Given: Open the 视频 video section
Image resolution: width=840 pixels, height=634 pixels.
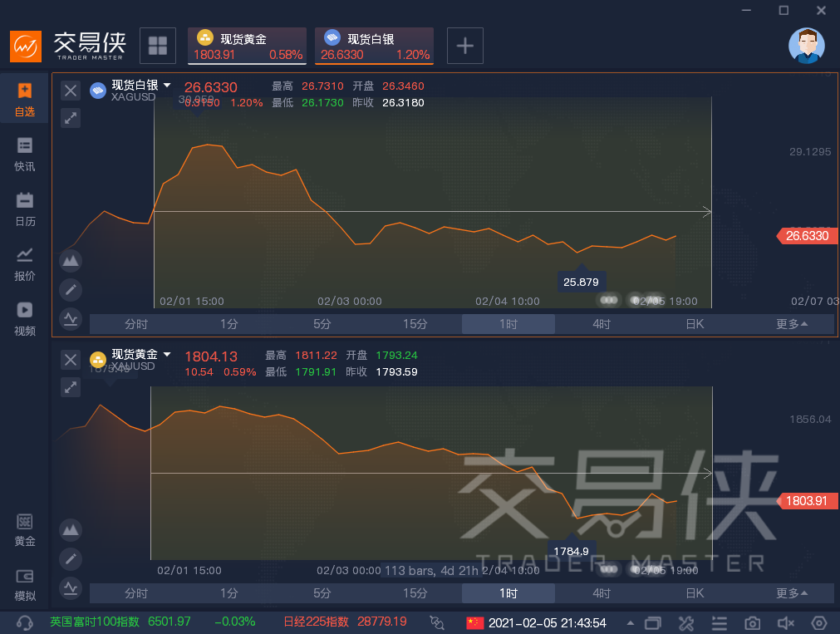Looking at the screenshot, I should tap(25, 319).
